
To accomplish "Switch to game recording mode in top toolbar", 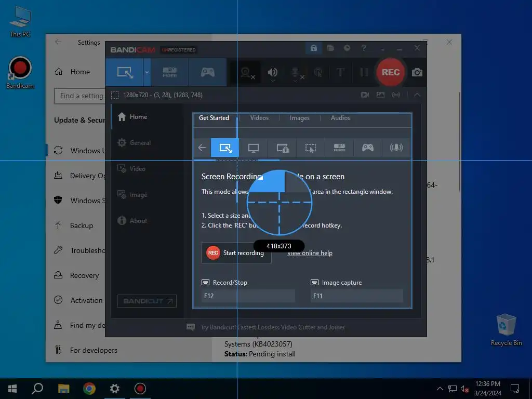I will pos(208,72).
